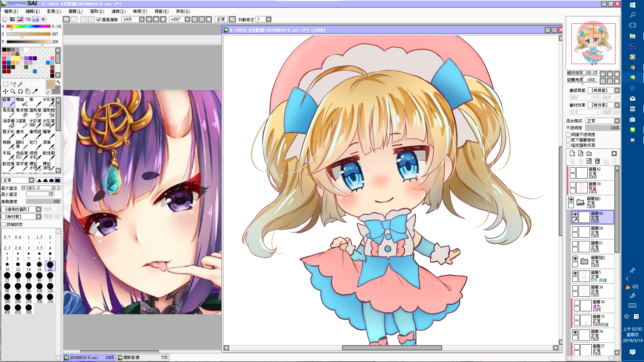Click the 不透明度 opacity slider
The width and height of the screenshot is (644, 362).
pos(602,128)
